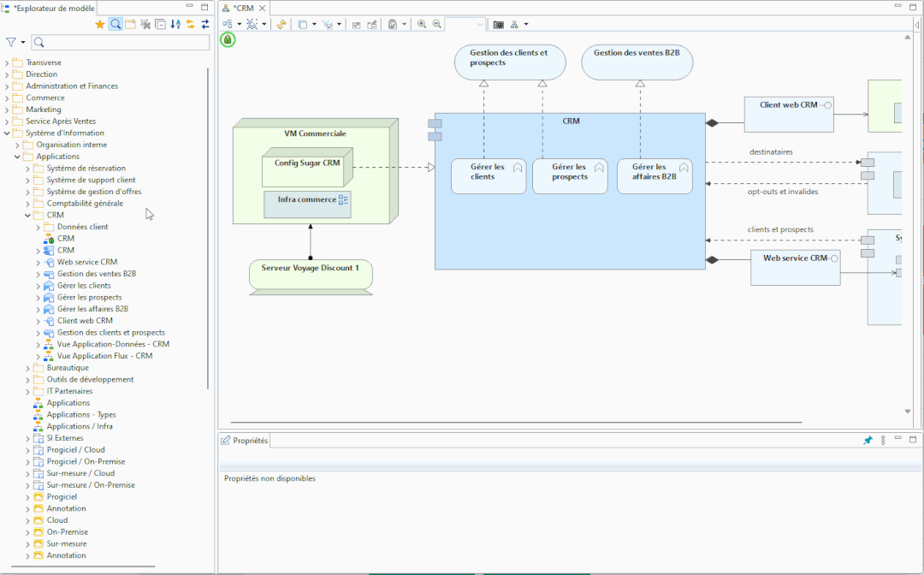Select Comptabilité générale folder
924x575 pixels.
click(x=86, y=204)
